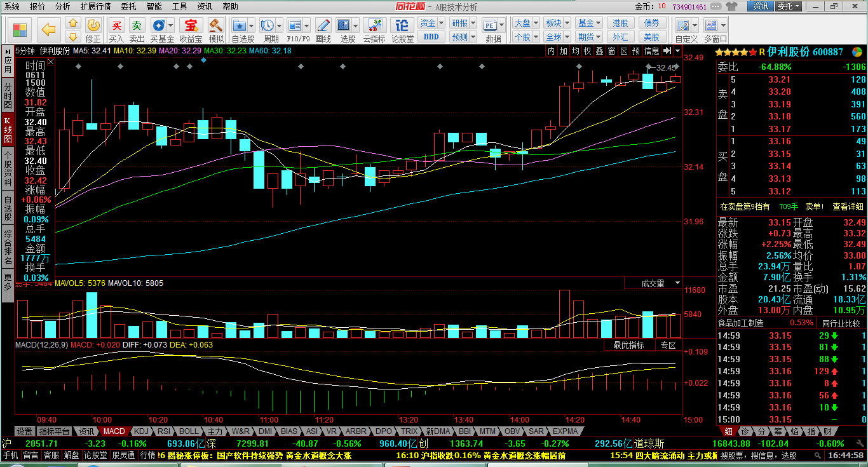Click the 最优指标 button
The width and height of the screenshot is (868, 467).
pos(628,345)
